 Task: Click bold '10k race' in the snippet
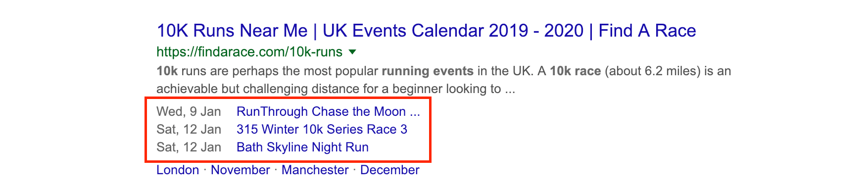click(x=576, y=71)
